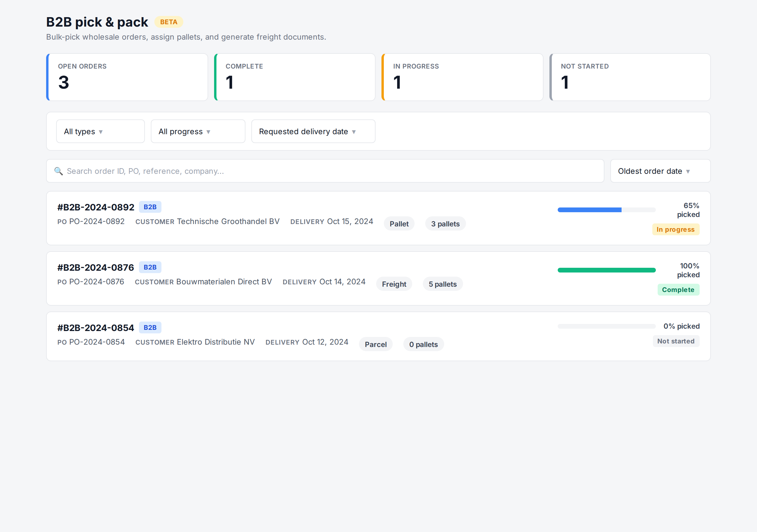The image size is (757, 532).
Task: Open the All progress filter dropdown
Action: 198,131
